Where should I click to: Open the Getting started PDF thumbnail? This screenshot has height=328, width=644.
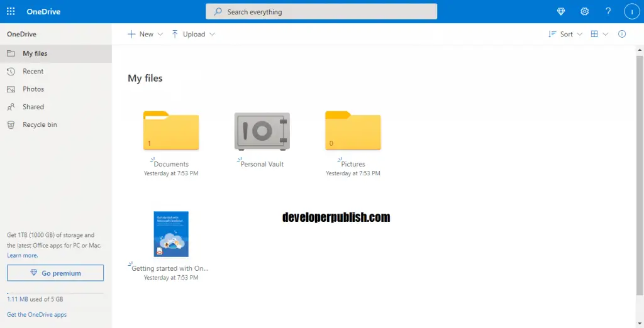click(171, 234)
